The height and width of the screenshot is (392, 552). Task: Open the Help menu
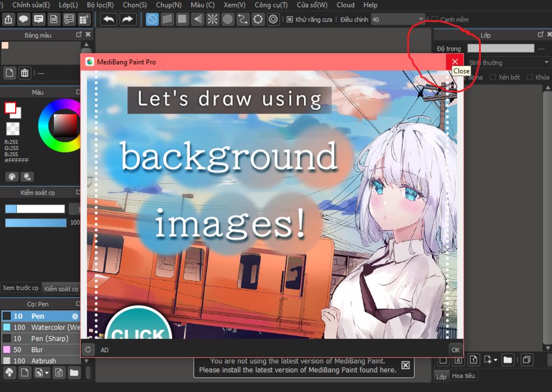(370, 5)
